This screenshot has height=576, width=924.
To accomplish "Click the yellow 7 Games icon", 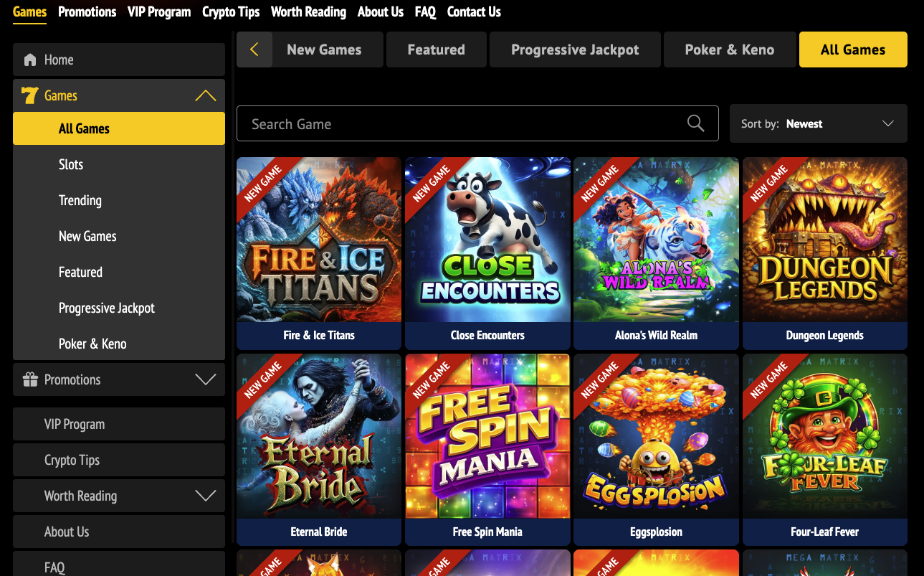I will 29,95.
